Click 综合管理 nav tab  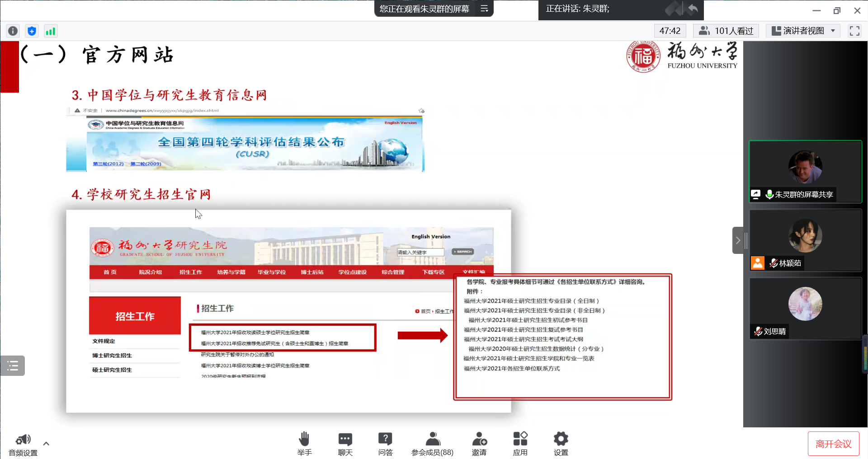click(392, 272)
